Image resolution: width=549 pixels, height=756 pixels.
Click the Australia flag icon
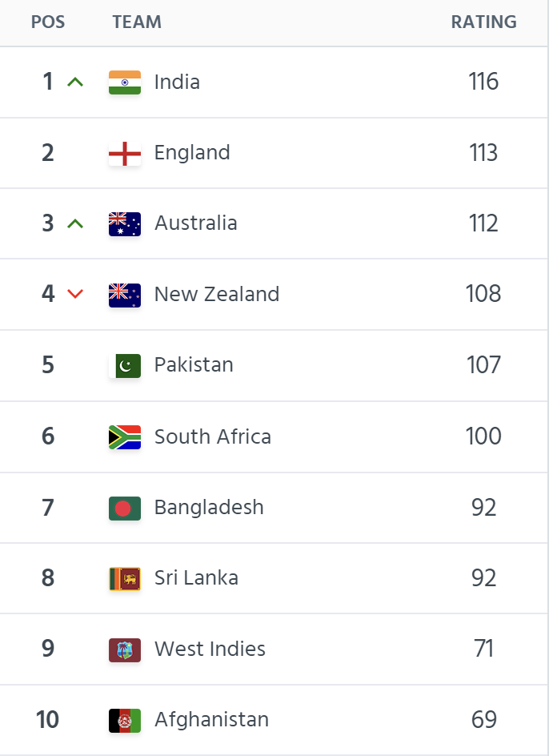125,224
